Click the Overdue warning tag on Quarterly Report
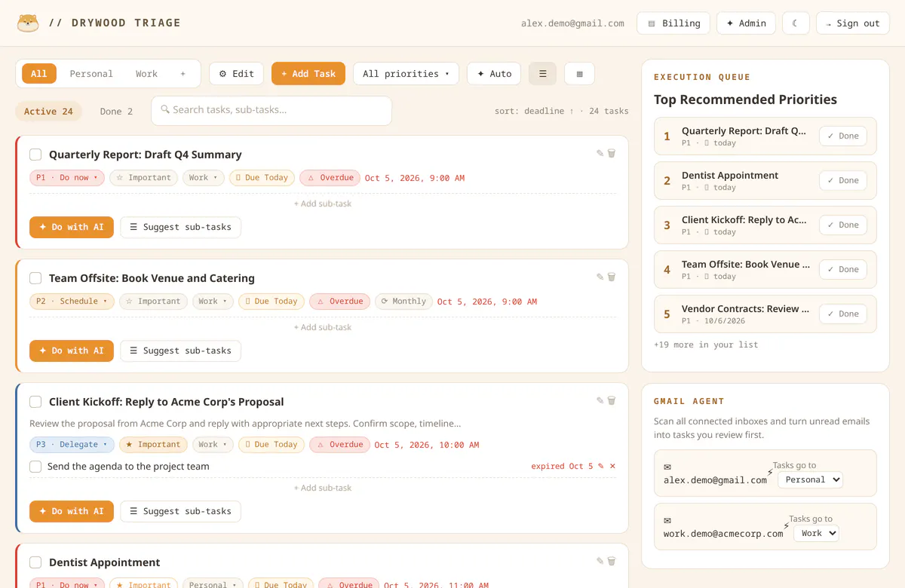This screenshot has width=905, height=588. tap(330, 178)
